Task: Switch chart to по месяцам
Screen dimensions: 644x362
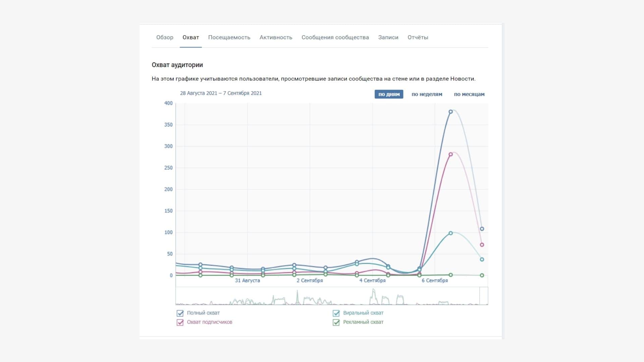Action: click(469, 94)
